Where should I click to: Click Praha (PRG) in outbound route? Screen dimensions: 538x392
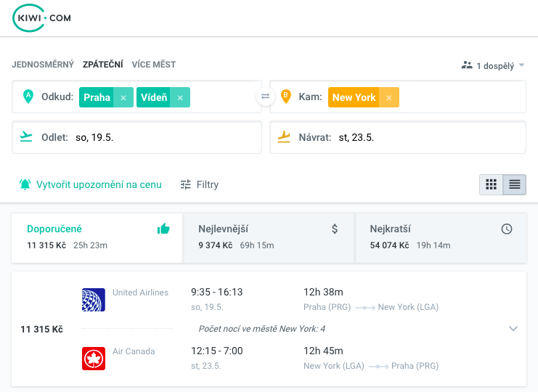pyautogui.click(x=327, y=307)
